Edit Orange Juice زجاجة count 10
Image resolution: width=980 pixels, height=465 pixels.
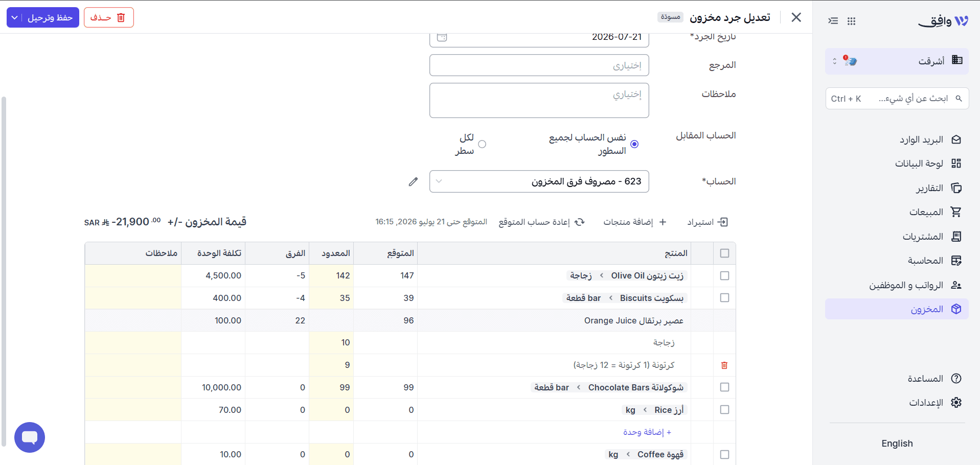click(x=331, y=342)
